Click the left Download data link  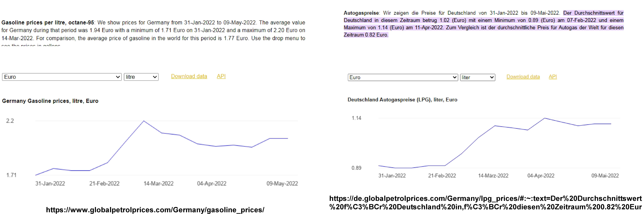coord(189,76)
